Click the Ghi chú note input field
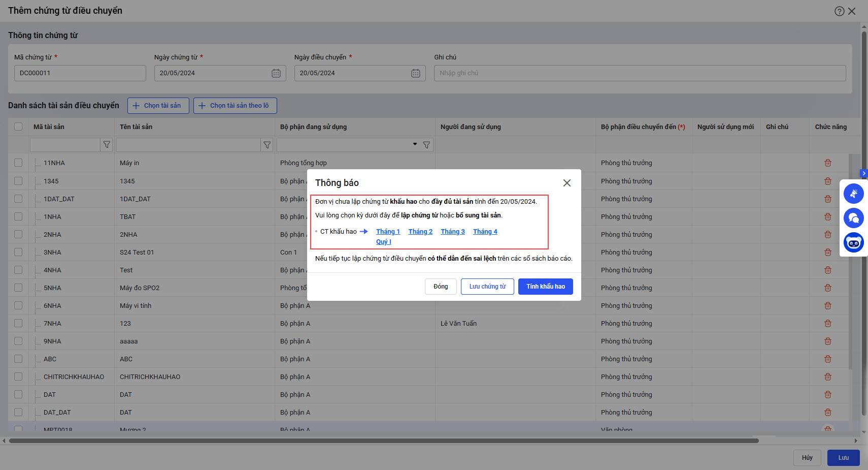Screen dimensions: 868x470 [640, 73]
